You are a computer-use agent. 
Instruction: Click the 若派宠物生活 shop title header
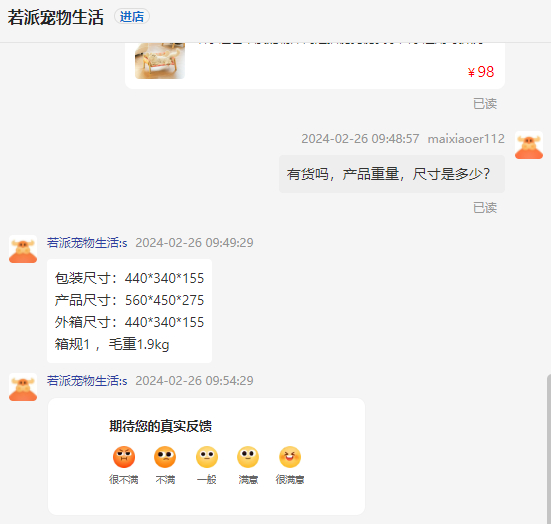(56, 17)
